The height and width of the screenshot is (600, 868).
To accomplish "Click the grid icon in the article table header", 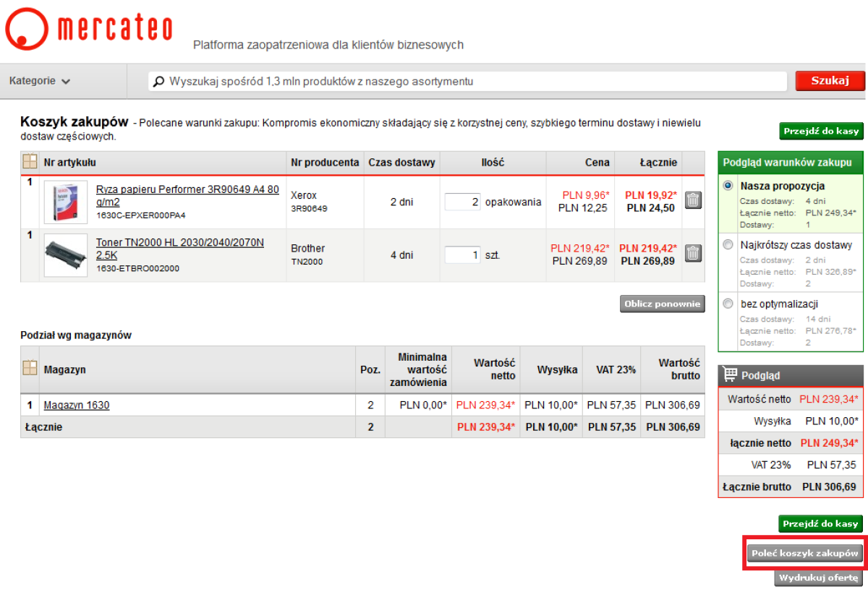I will click(x=30, y=162).
